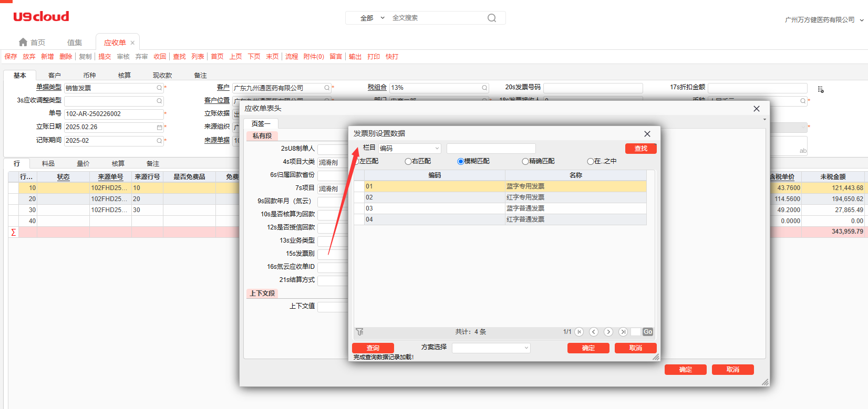Viewport: 868px width, 409px height.
Task: Click the search text field beside 栏目
Action: tap(491, 149)
